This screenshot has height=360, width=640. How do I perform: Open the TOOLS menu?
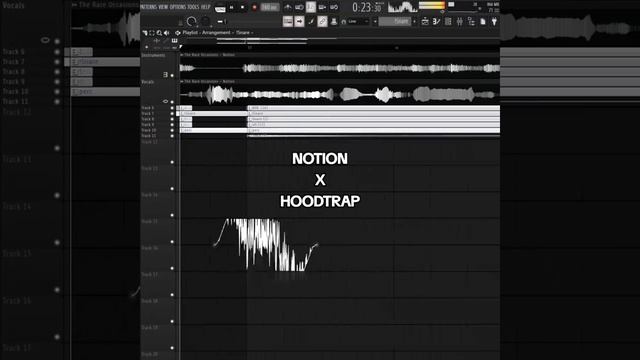point(193,7)
